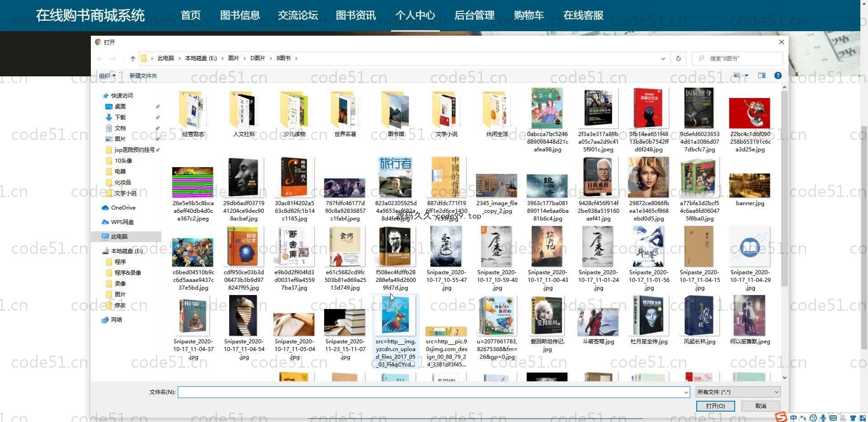868x422 pixels.
Task: Open the 人文社科 folder
Action: pos(244,114)
